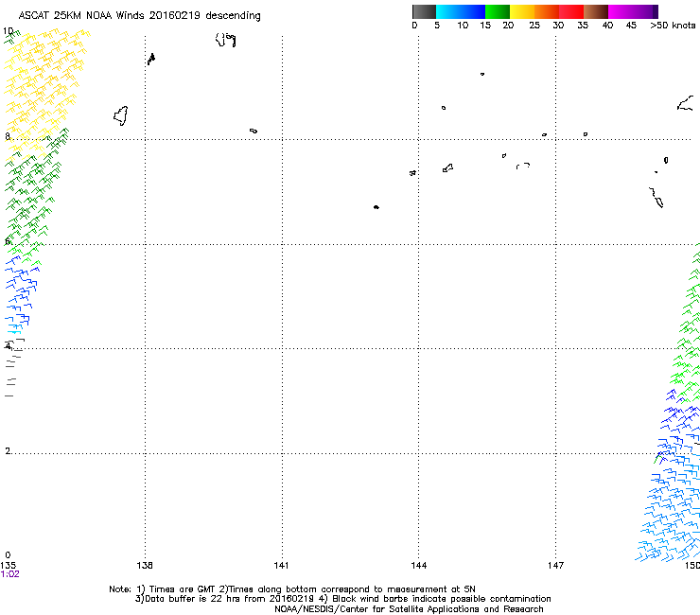This screenshot has width=700, height=615.
Task: Click the elongated island outline below 8N near 150E
Action: (x=656, y=197)
